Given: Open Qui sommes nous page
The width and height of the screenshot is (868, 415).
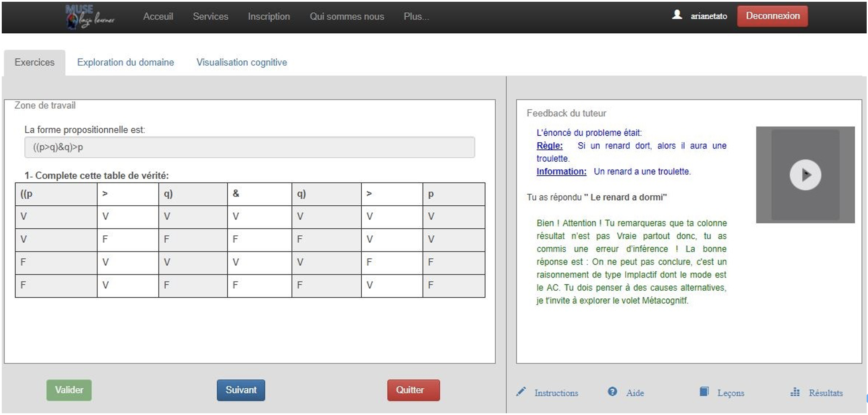Looking at the screenshot, I should pyautogui.click(x=347, y=16).
